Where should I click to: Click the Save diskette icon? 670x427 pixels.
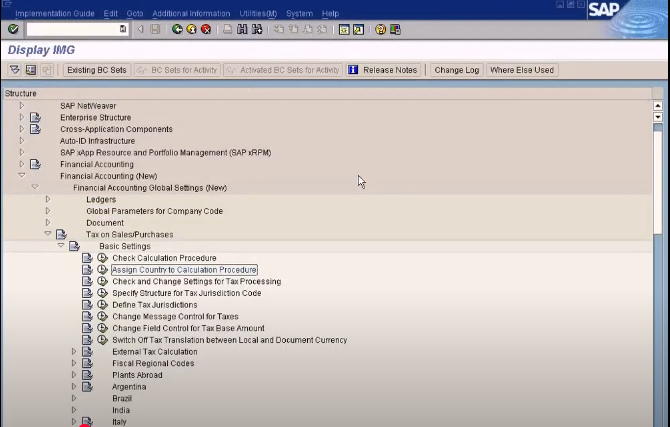pyautogui.click(x=155, y=29)
